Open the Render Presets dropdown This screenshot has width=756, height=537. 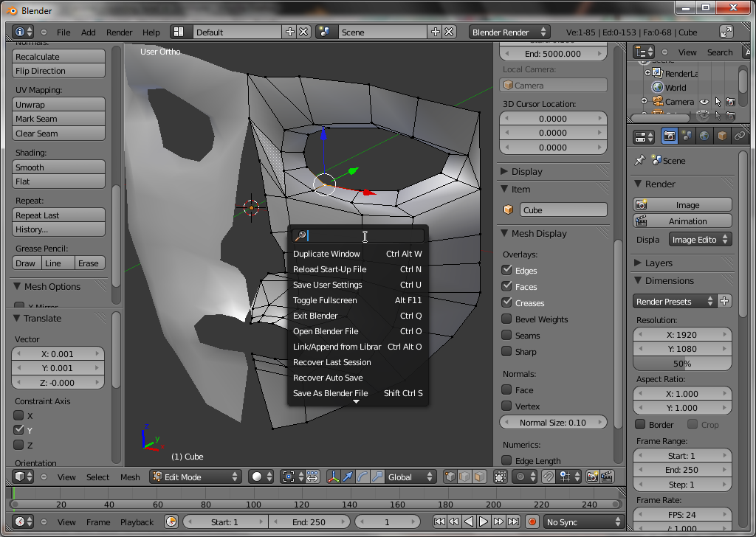pyautogui.click(x=675, y=302)
